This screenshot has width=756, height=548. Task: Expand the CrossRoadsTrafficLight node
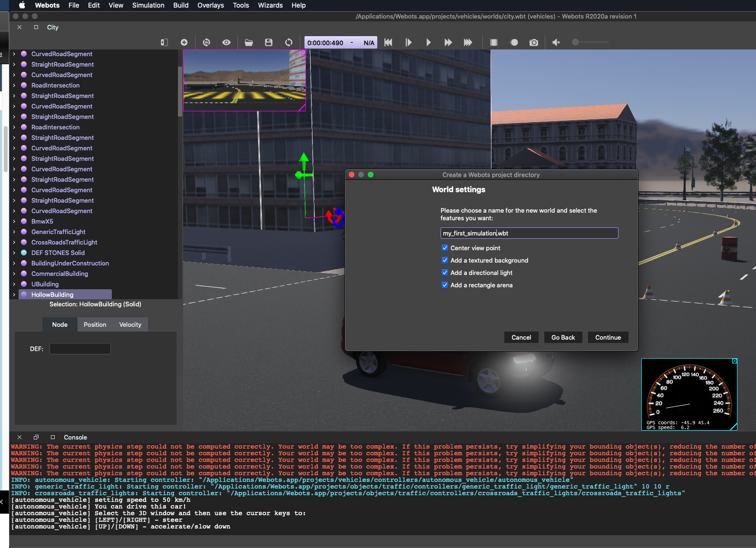[14, 242]
